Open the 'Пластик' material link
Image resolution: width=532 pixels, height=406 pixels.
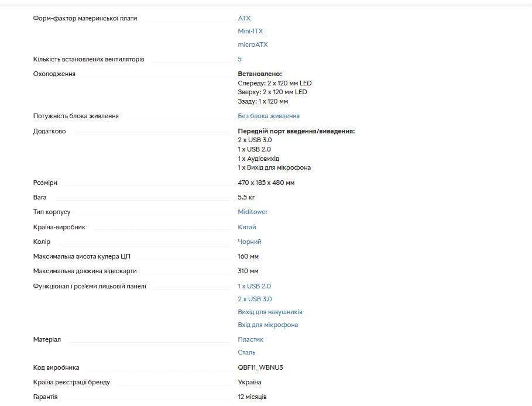point(250,339)
